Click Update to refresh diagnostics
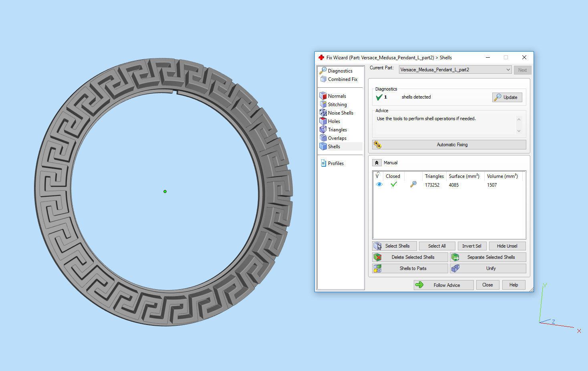This screenshot has width=588, height=371. (x=507, y=97)
